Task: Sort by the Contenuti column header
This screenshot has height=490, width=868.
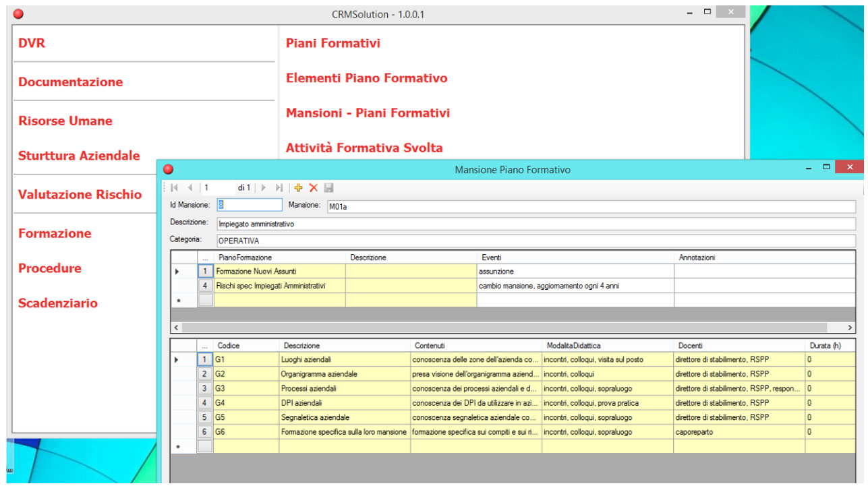Action: point(476,346)
